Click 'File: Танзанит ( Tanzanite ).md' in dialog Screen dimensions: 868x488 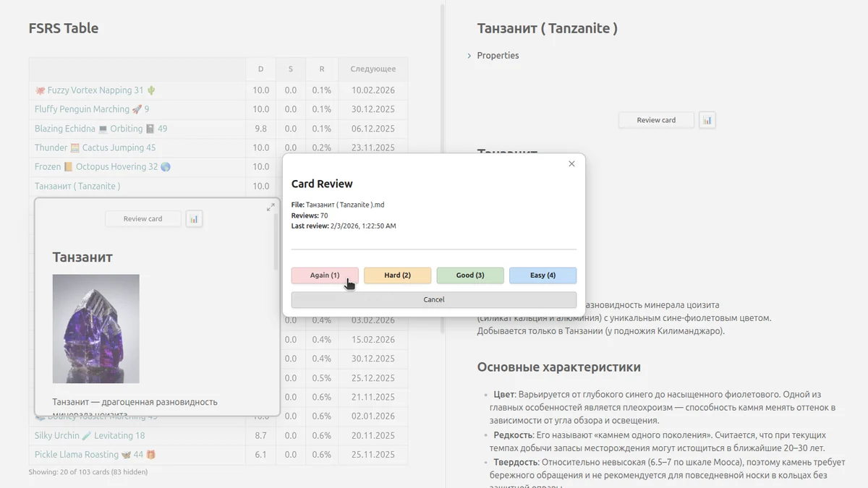tap(338, 205)
